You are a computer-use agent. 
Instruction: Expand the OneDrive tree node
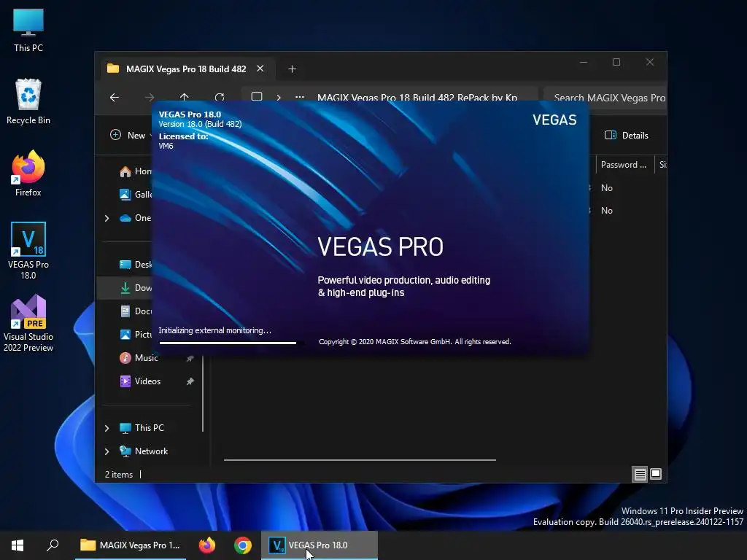[107, 218]
